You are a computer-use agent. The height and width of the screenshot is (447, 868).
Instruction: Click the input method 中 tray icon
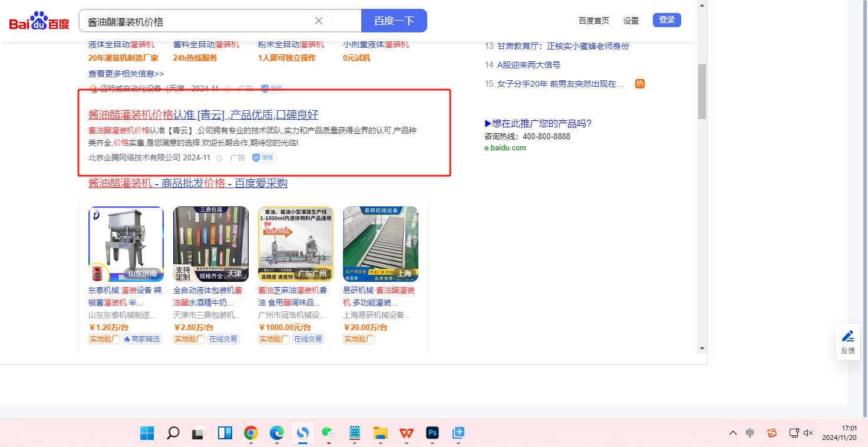tap(750, 433)
